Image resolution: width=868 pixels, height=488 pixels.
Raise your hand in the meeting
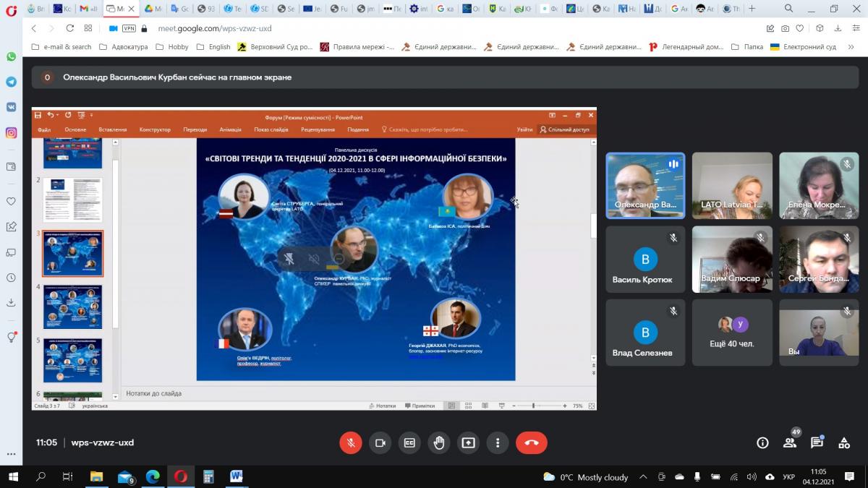(x=438, y=442)
